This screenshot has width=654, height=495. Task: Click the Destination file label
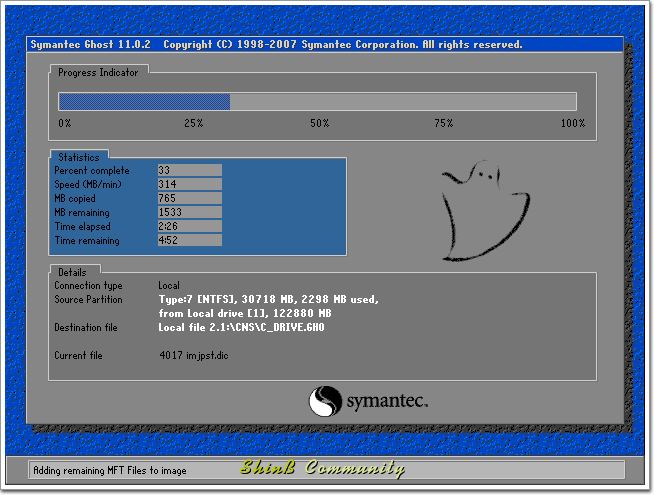tap(86, 327)
